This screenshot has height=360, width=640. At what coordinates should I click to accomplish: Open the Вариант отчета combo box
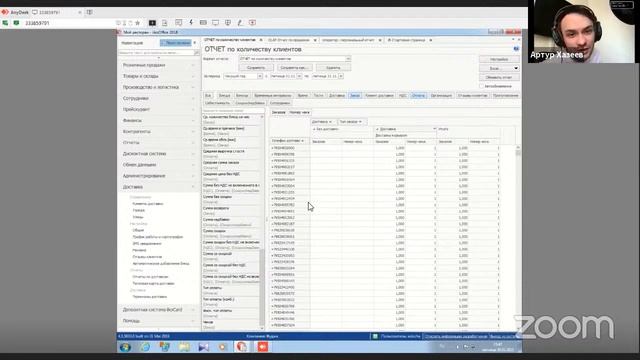click(x=295, y=59)
